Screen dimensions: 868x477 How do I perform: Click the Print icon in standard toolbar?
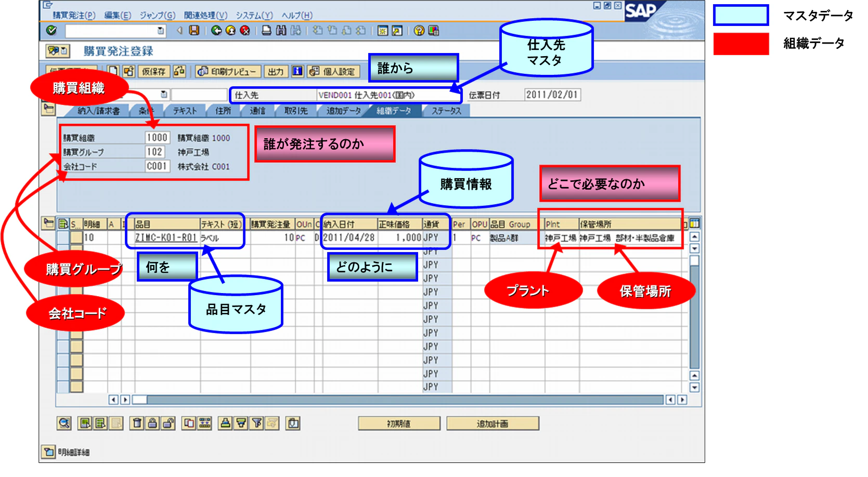tap(266, 30)
